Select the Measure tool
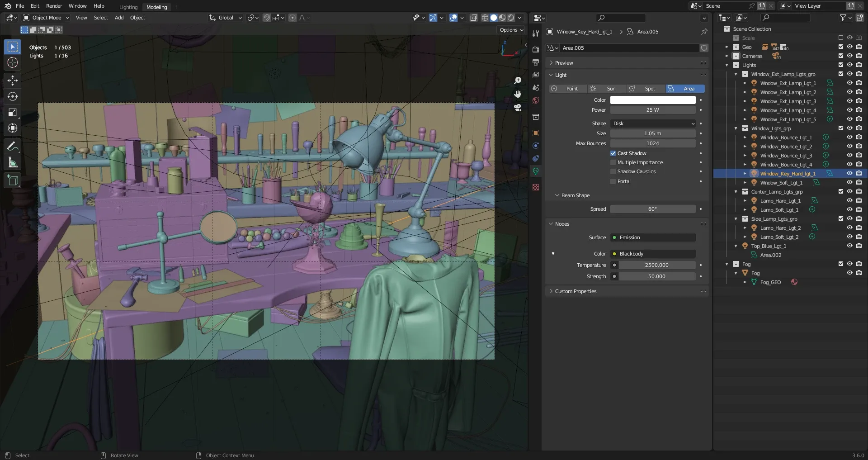This screenshot has height=460, width=868. [13, 162]
